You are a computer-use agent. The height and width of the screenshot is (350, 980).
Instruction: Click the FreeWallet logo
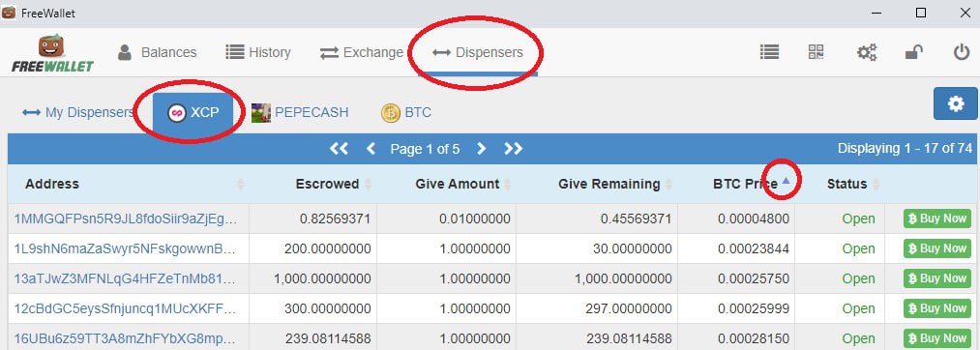pos(52,53)
